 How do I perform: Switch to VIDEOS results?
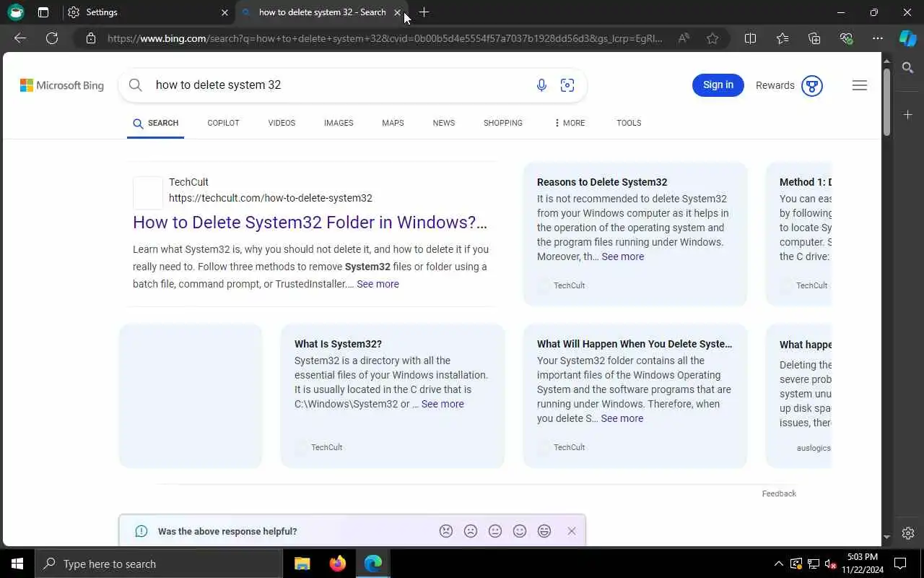282,123
